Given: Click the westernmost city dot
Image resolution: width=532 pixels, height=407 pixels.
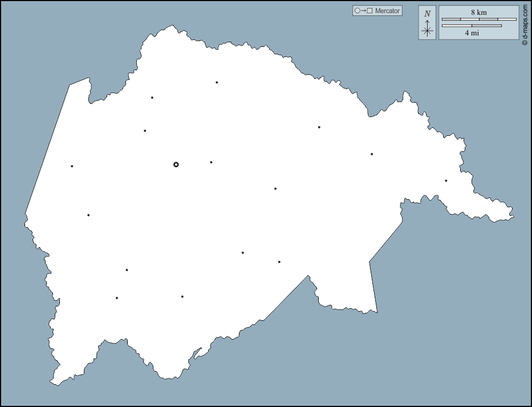Looking at the screenshot, I should (72, 166).
